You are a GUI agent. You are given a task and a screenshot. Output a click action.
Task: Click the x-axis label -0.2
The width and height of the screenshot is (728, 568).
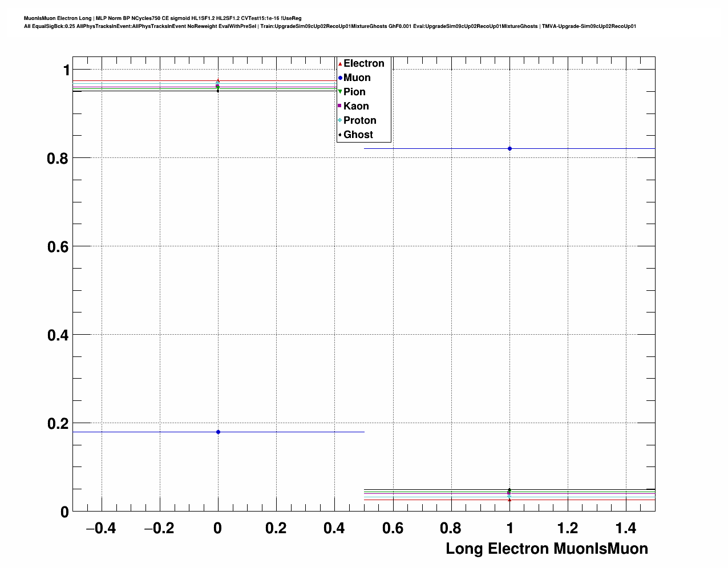(159, 529)
